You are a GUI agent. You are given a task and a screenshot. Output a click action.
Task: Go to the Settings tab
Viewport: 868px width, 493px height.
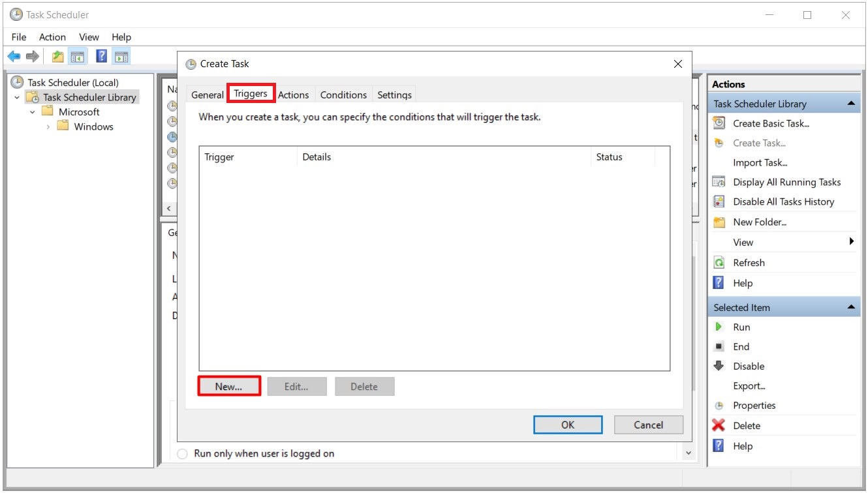(x=394, y=95)
